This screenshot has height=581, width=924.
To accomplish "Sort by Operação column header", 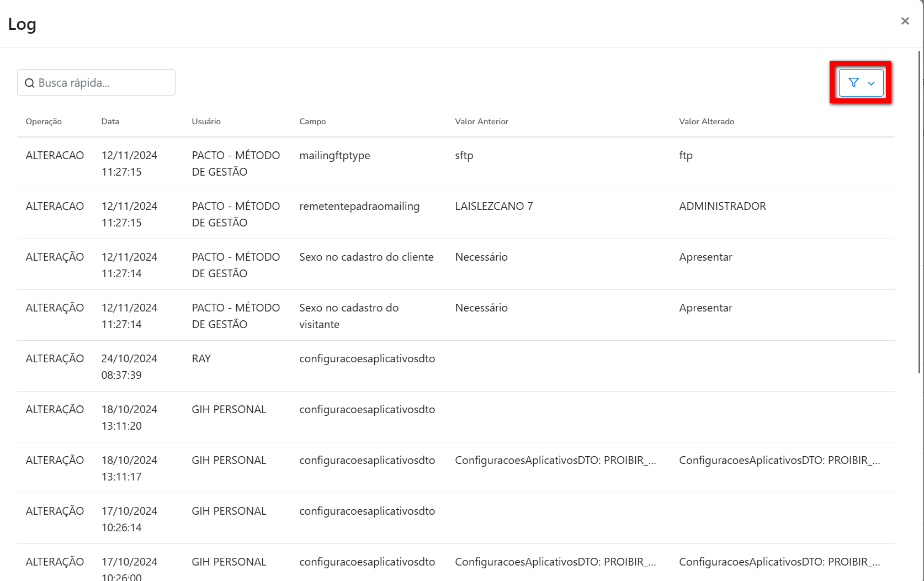I will 44,122.
